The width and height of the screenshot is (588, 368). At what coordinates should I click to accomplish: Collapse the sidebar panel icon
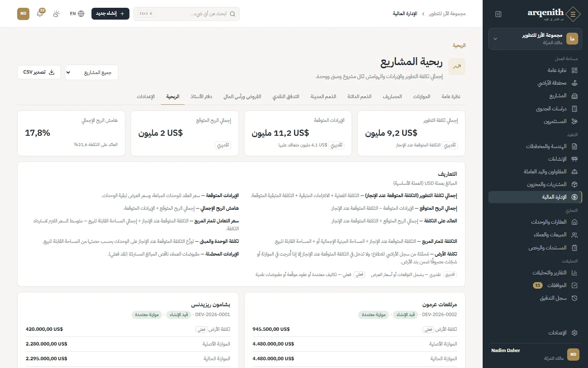coord(498,14)
